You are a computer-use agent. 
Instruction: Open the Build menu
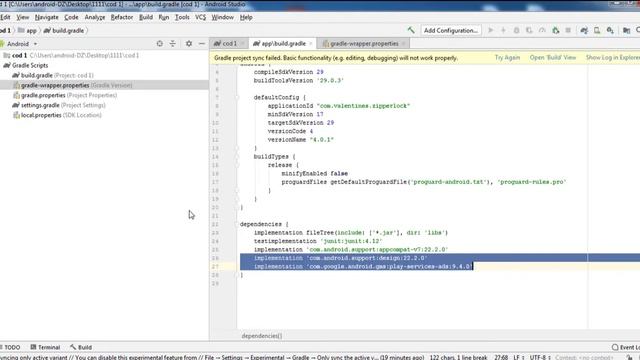[146, 17]
